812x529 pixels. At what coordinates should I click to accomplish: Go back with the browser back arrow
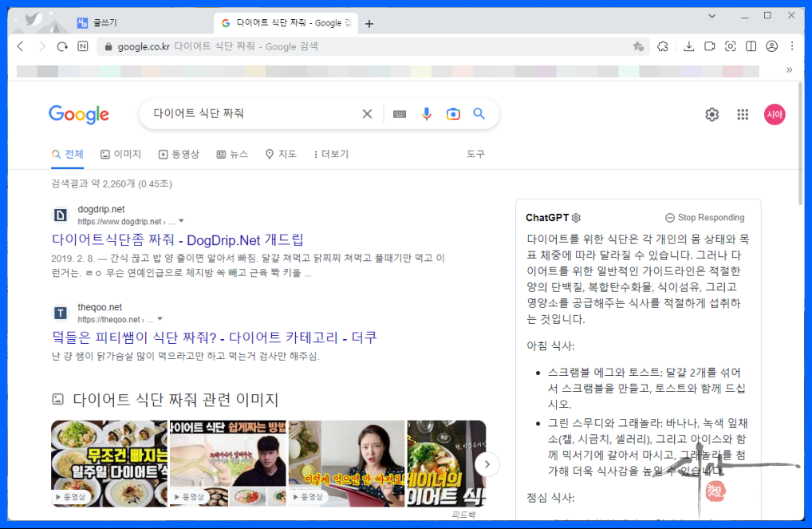[21, 46]
